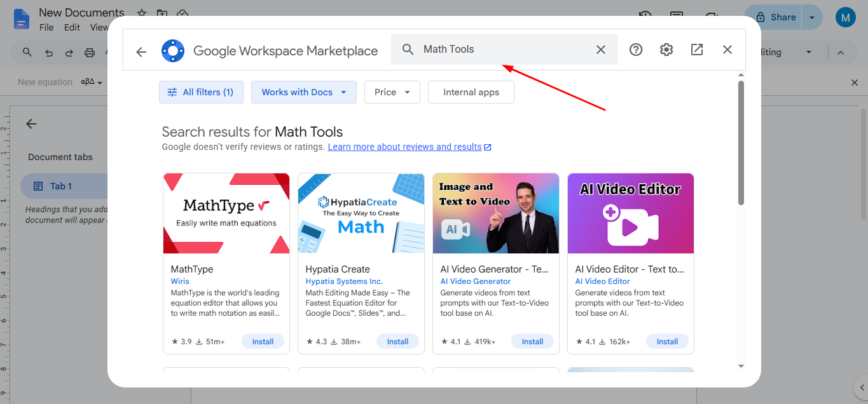The height and width of the screenshot is (404, 868).
Task: Close the Marketplace dialog
Action: pyautogui.click(x=727, y=50)
